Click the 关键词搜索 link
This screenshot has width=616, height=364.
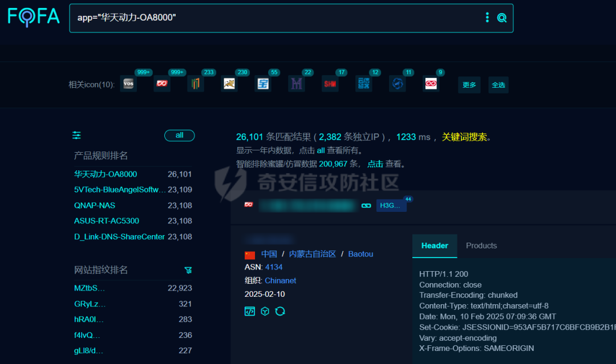pyautogui.click(x=464, y=137)
